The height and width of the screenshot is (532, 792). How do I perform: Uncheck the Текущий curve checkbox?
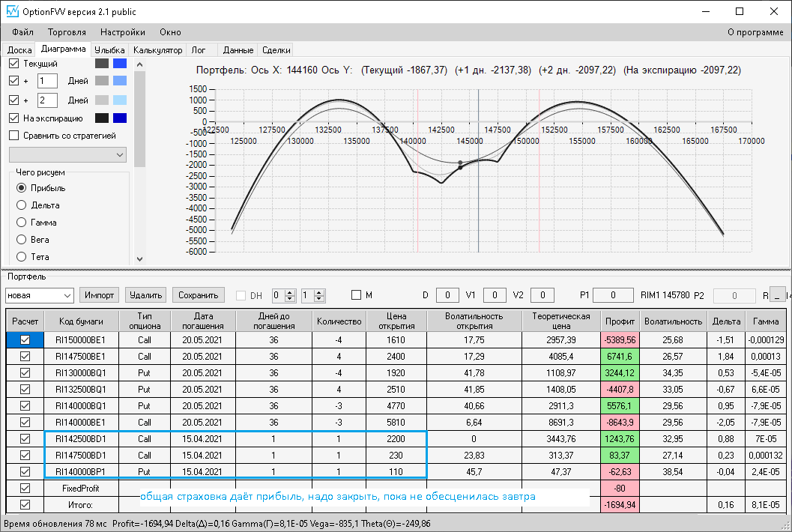click(13, 64)
